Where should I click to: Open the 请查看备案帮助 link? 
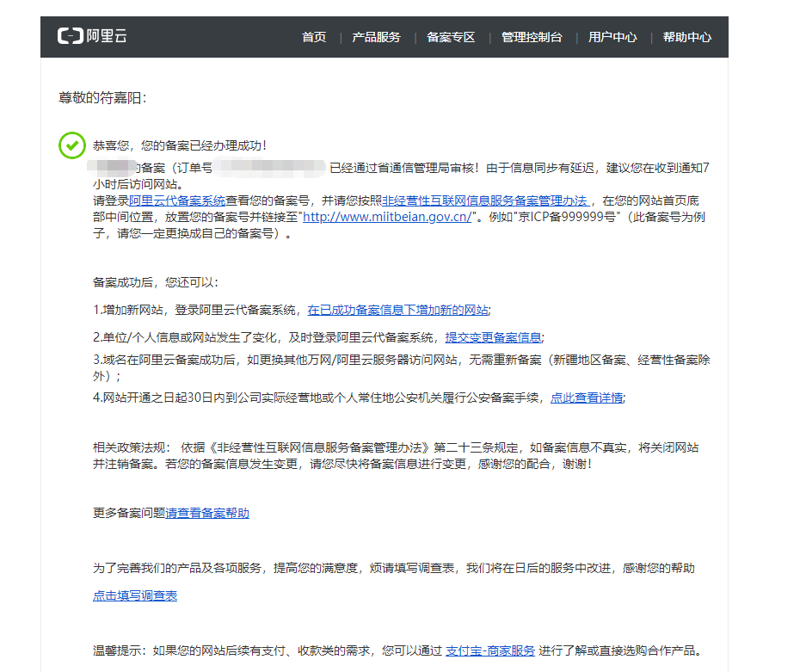point(207,513)
